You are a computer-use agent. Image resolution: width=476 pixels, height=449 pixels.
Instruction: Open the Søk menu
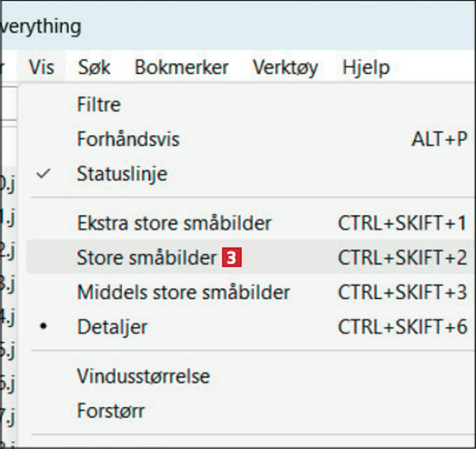pyautogui.click(x=94, y=68)
